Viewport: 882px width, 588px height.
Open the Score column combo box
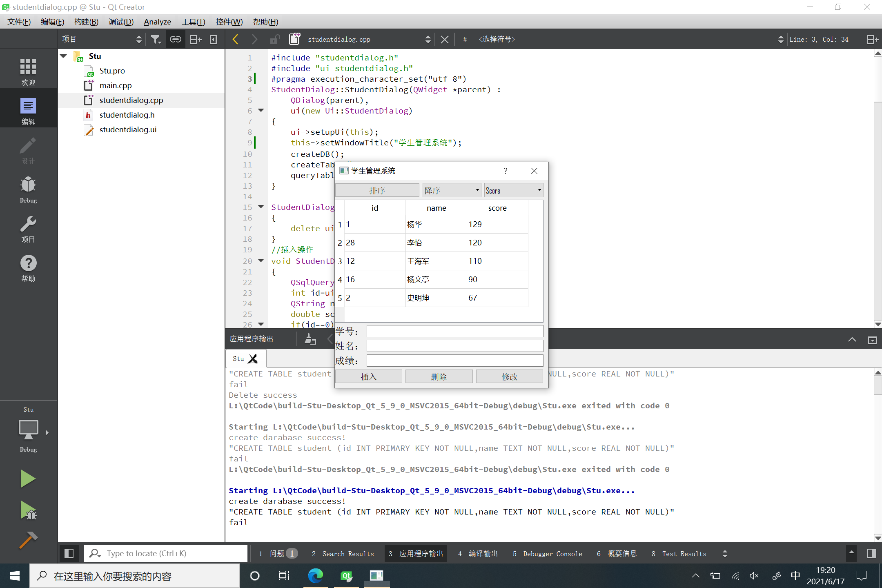coord(513,190)
